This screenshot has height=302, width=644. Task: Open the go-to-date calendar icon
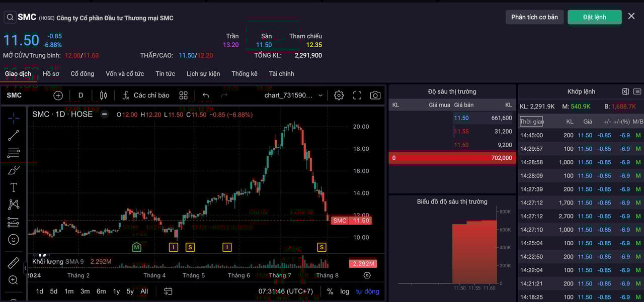click(x=168, y=291)
